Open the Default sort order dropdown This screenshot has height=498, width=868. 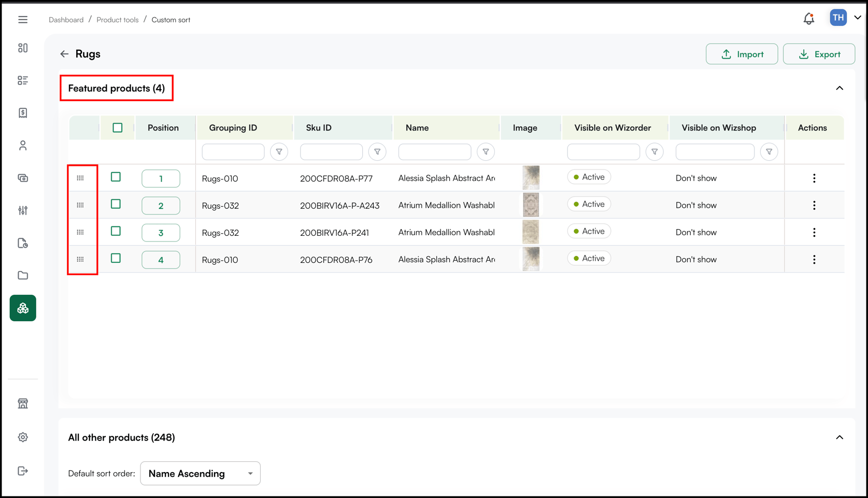(x=200, y=473)
